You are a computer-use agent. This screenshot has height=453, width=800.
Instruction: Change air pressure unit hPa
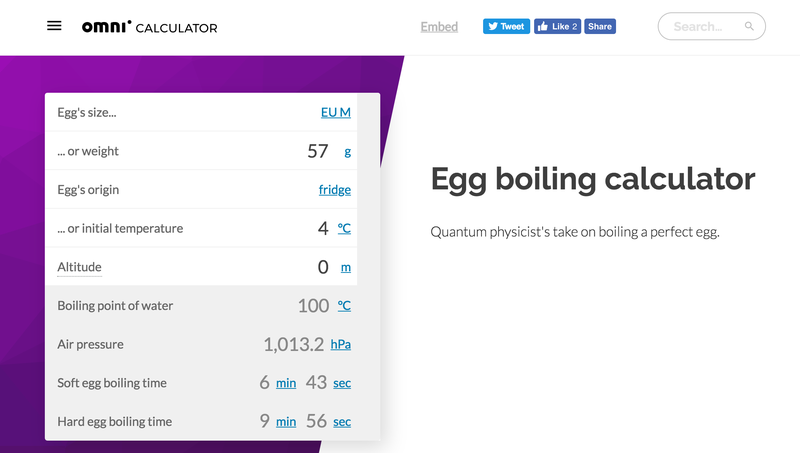(x=341, y=344)
